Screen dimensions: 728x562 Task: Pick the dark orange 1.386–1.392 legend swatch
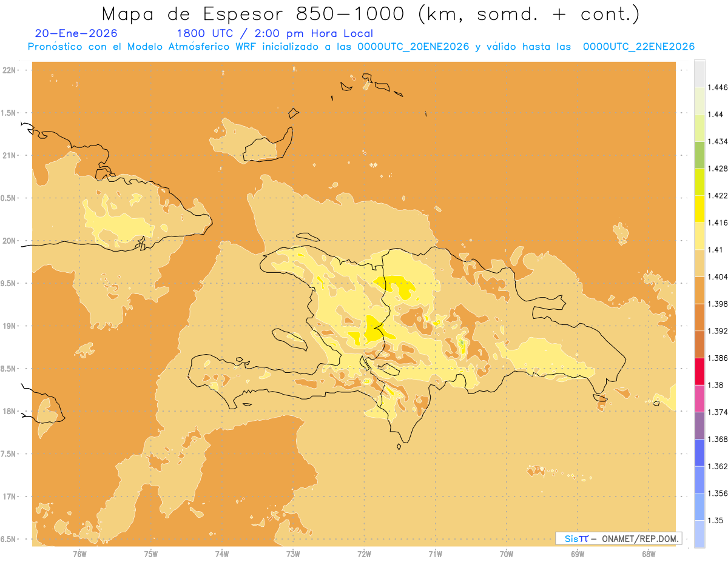pos(699,344)
